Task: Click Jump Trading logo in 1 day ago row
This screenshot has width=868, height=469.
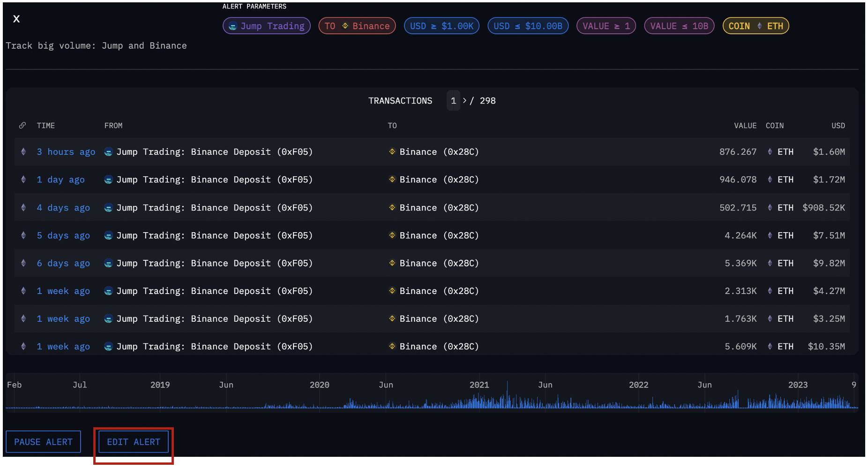Action: coord(108,180)
